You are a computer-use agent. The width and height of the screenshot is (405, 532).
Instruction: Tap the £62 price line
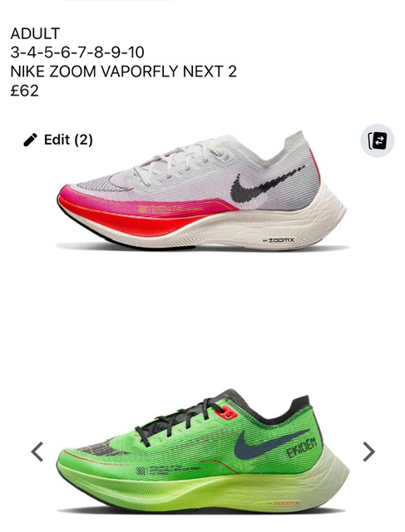click(x=24, y=91)
